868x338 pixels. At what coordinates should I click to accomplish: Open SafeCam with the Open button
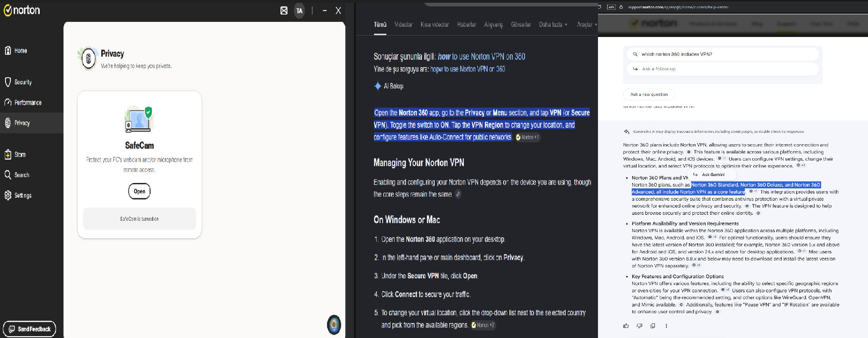[x=140, y=191]
